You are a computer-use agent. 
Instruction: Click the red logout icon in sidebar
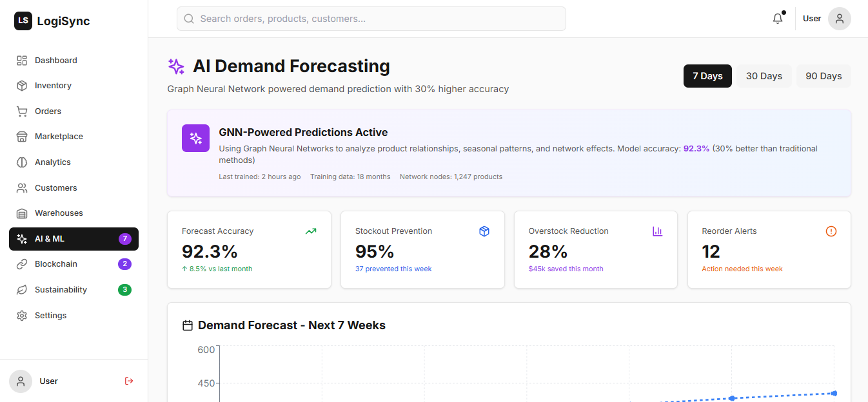129,381
